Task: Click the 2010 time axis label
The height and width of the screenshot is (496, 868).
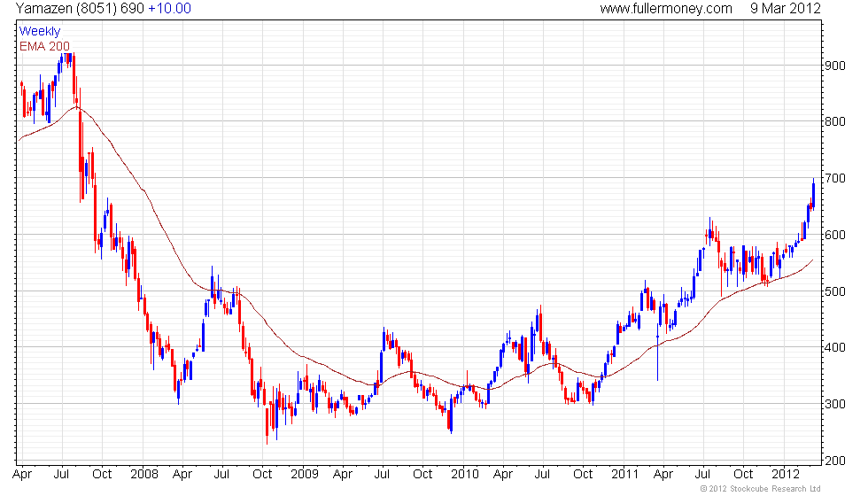Action: 464,474
